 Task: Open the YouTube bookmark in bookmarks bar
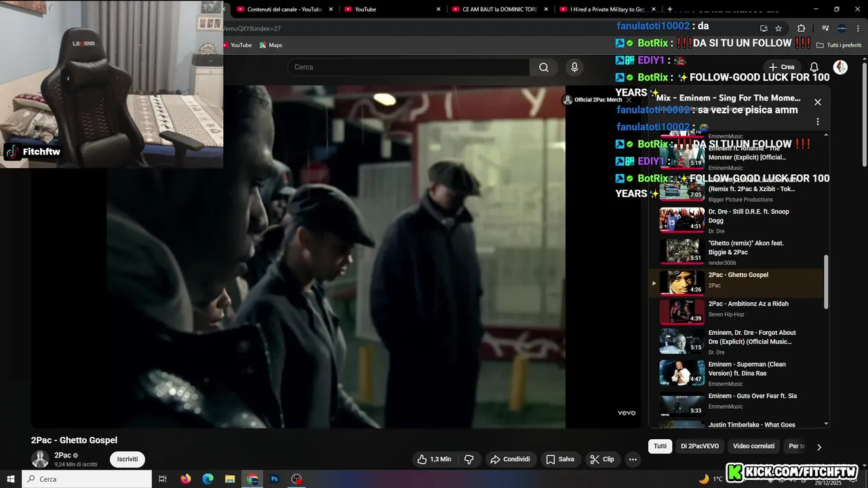point(237,45)
